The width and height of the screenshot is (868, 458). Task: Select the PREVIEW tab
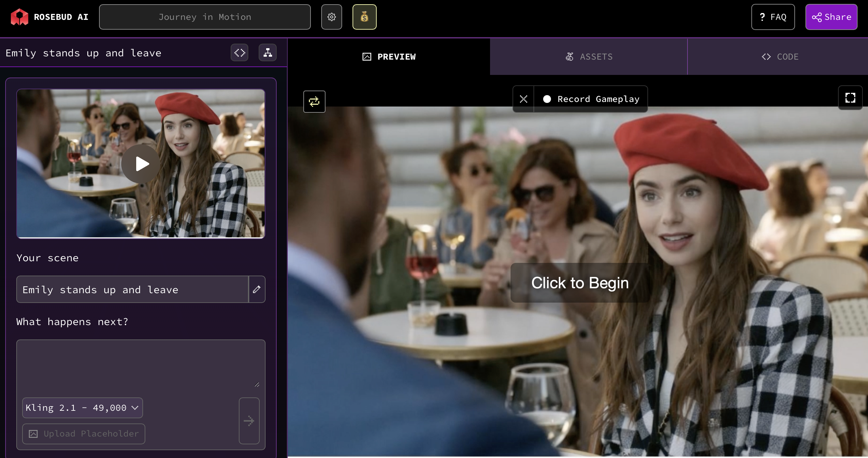click(389, 57)
